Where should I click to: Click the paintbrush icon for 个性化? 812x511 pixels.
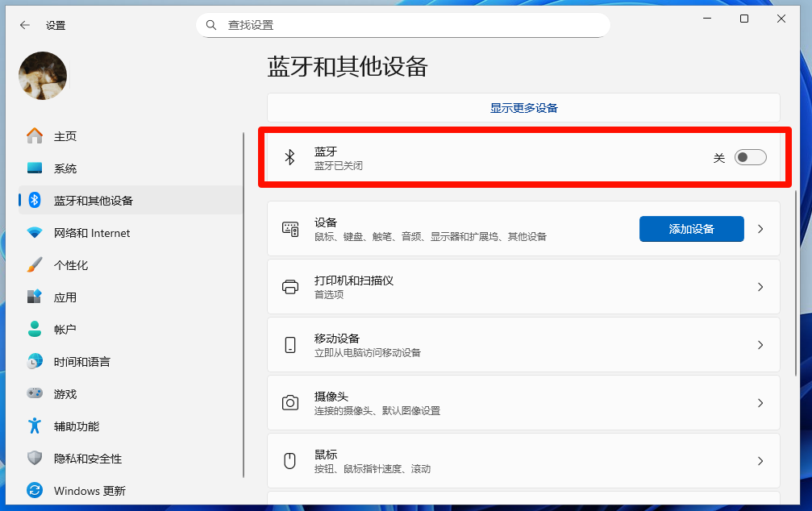tap(35, 264)
